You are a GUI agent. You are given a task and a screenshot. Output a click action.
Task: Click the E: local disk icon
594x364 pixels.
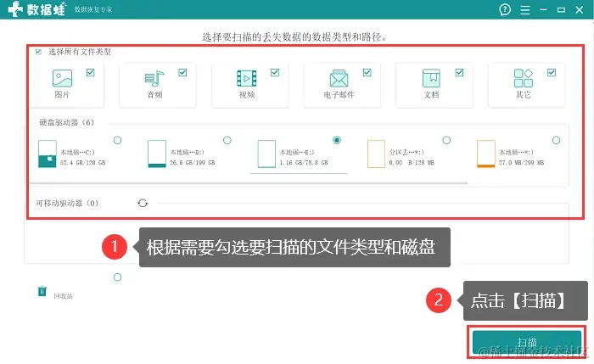tap(266, 154)
